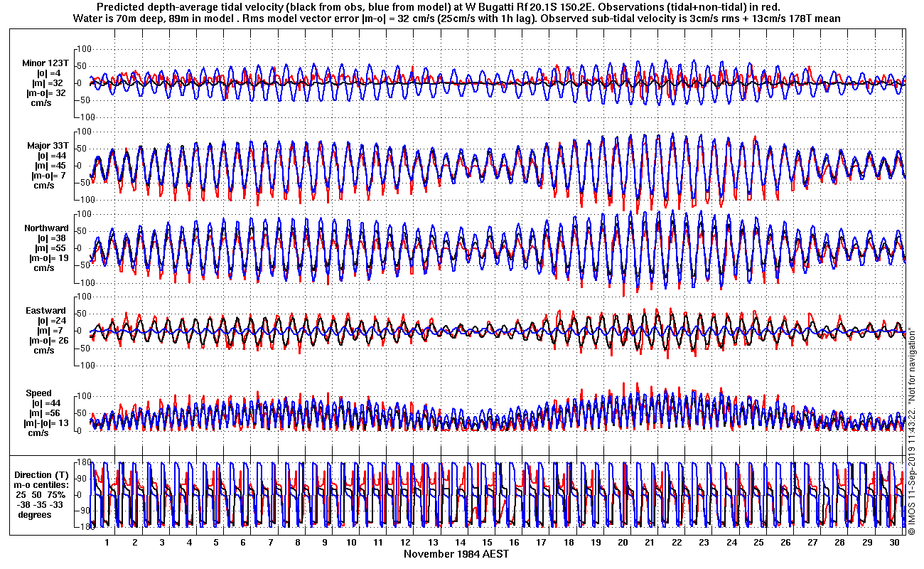The image size is (924, 569).
Task: Select the 'Speed' panel label
Action: click(x=38, y=393)
